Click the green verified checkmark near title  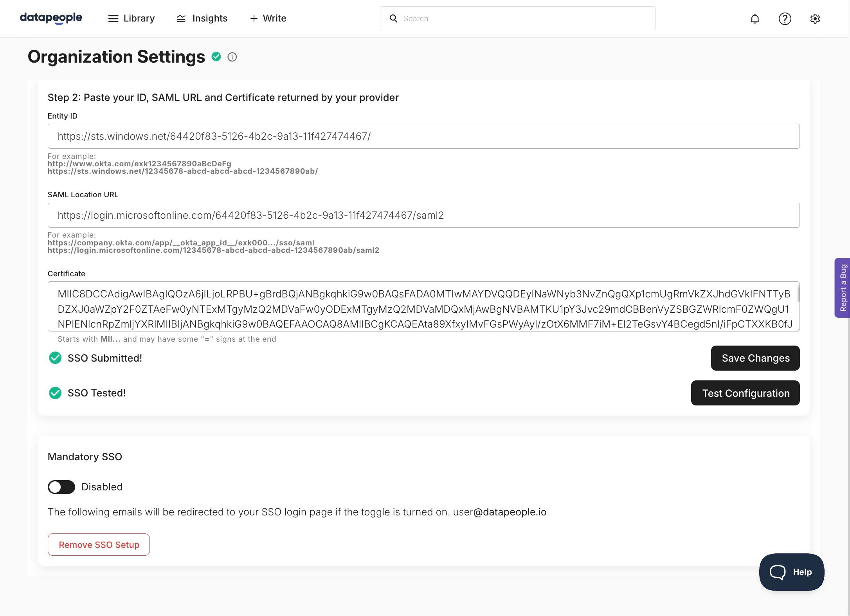(x=216, y=57)
